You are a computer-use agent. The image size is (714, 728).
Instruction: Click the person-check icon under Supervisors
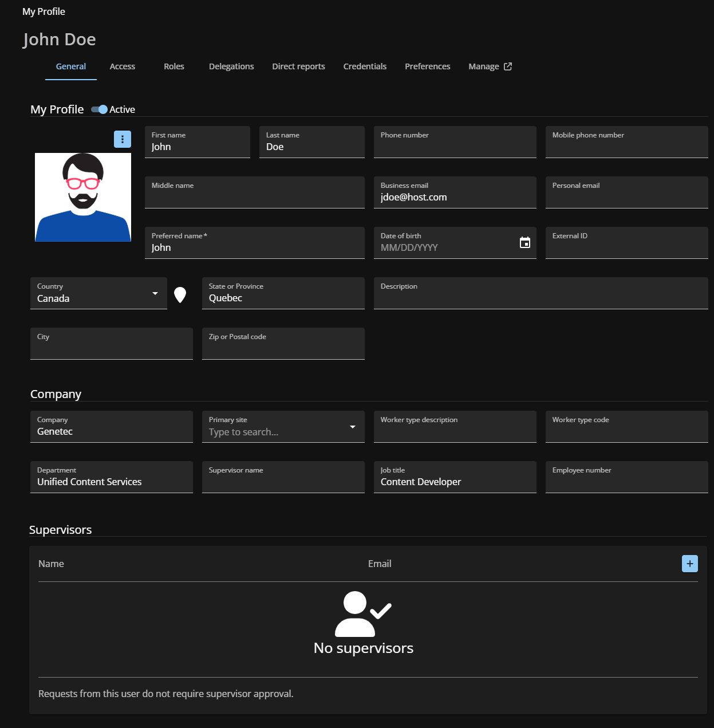(x=363, y=615)
